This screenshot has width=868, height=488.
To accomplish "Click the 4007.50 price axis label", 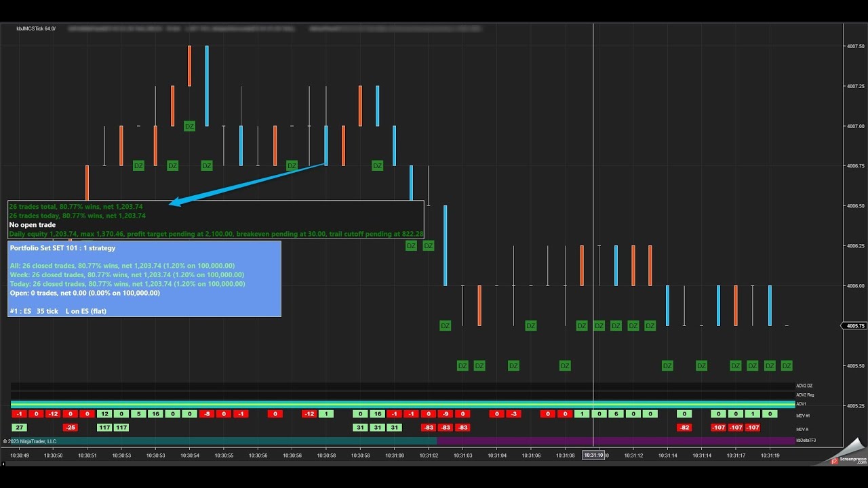I will pos(855,46).
